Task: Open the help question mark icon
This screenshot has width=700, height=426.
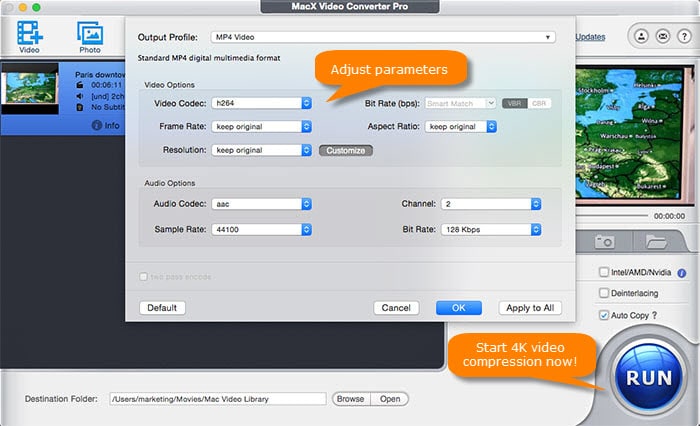Action: click(684, 36)
